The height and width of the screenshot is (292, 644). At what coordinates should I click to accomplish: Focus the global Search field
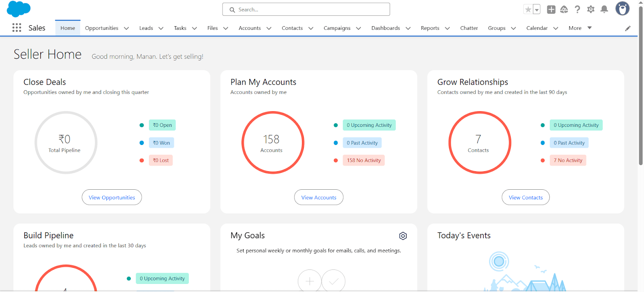click(x=306, y=9)
